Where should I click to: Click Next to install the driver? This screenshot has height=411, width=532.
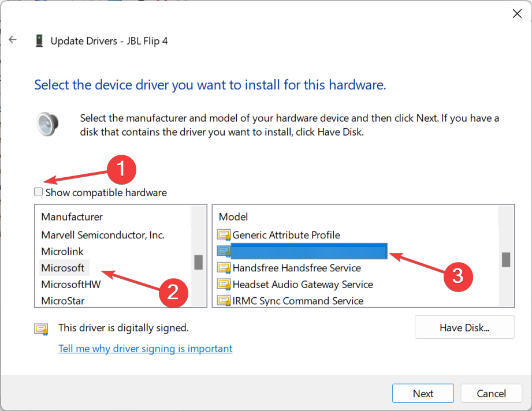pyautogui.click(x=423, y=393)
